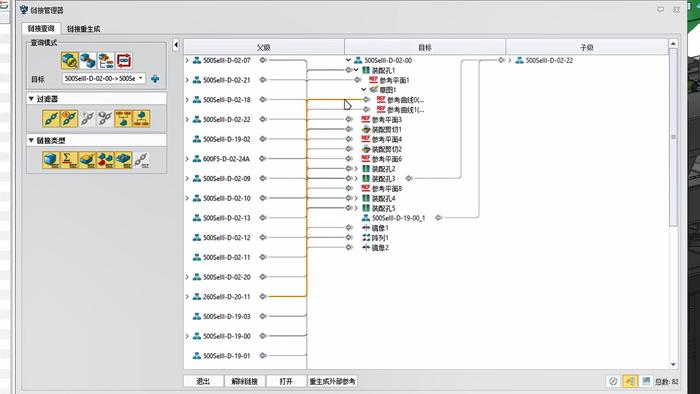
Task: Select the first query mode icon
Action: (x=70, y=61)
